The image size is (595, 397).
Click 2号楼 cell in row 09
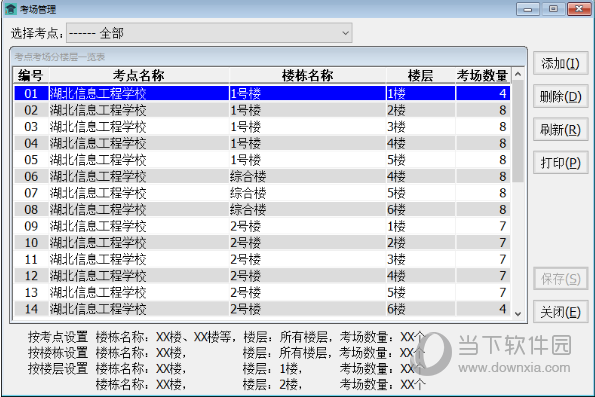307,226
